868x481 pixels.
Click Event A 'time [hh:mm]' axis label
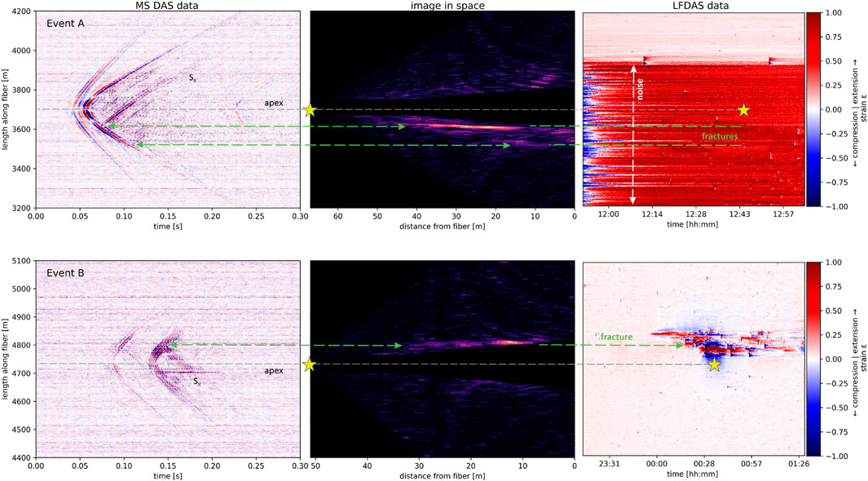pyautogui.click(x=693, y=224)
